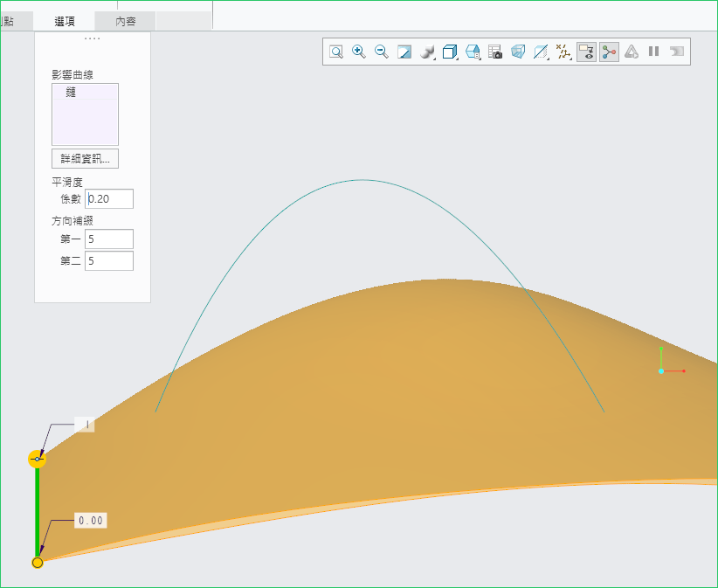Click the 0.00 dimension label on model
Screen dimensions: 718x588
tap(90, 521)
